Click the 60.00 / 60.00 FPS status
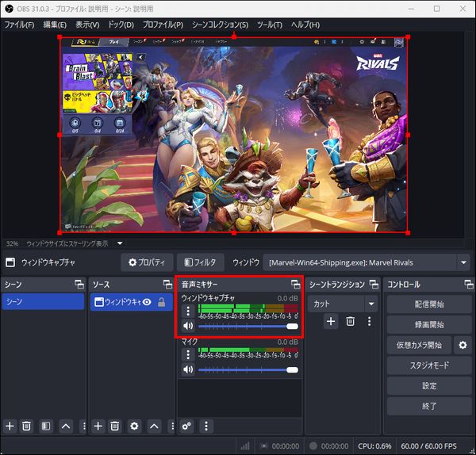 point(428,446)
